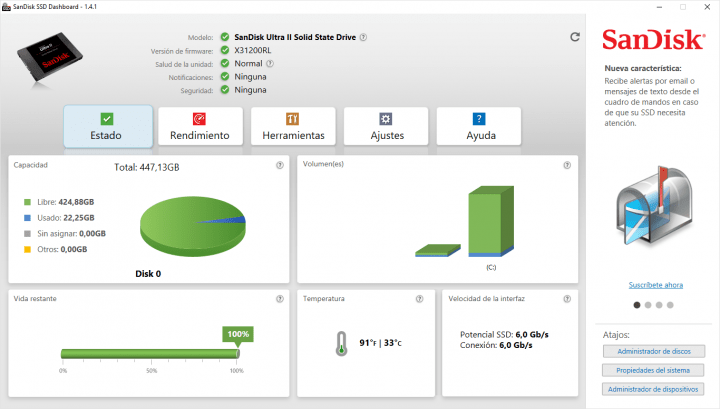Open help for the Volumen(es) panel
The height and width of the screenshot is (409, 720).
click(x=567, y=165)
